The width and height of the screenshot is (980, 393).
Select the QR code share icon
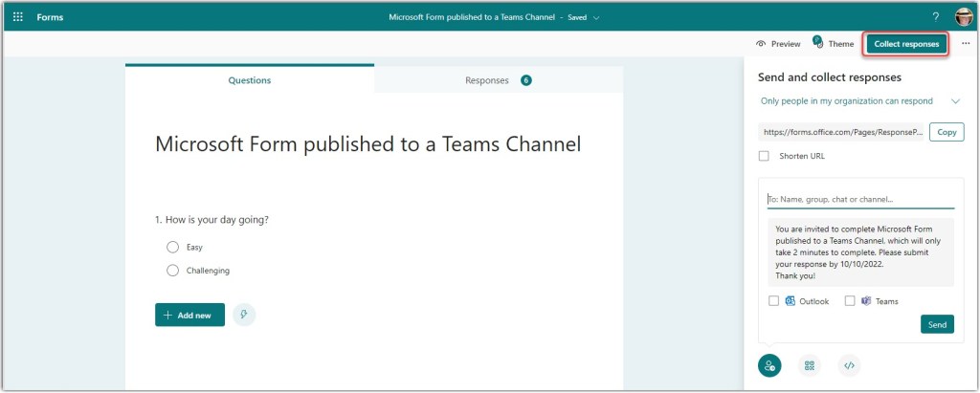click(x=810, y=365)
